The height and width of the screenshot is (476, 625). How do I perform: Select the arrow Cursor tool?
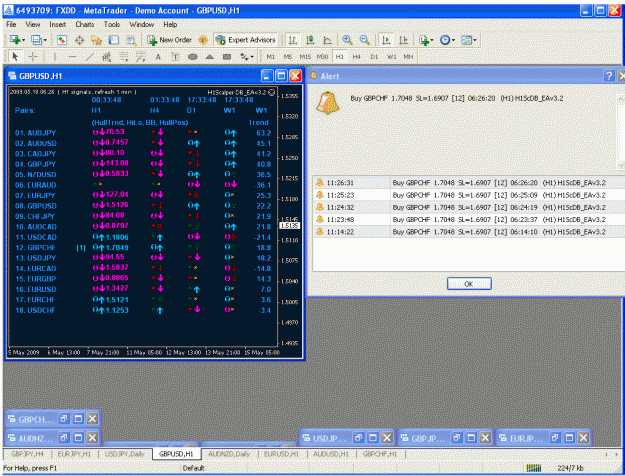(x=16, y=57)
